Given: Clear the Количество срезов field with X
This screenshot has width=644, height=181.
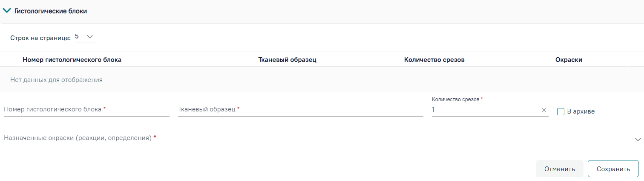Looking at the screenshot, I should pyautogui.click(x=544, y=110).
